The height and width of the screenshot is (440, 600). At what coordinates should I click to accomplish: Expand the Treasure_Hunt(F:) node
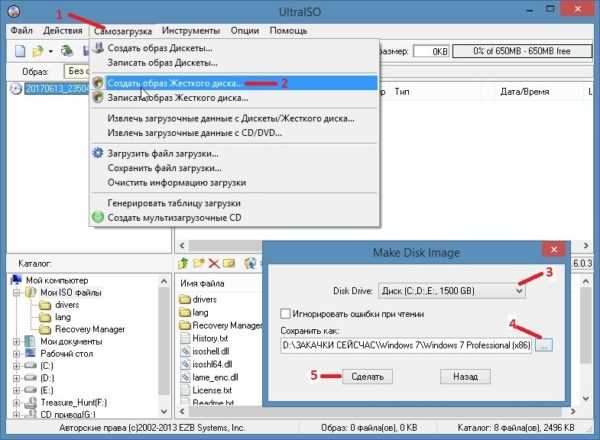pyautogui.click(x=16, y=403)
